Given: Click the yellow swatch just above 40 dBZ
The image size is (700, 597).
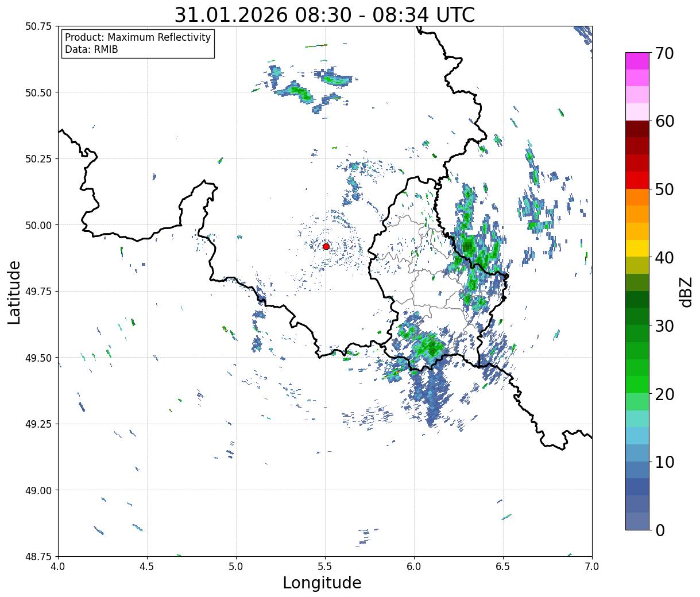Looking at the screenshot, I should tap(637, 249).
